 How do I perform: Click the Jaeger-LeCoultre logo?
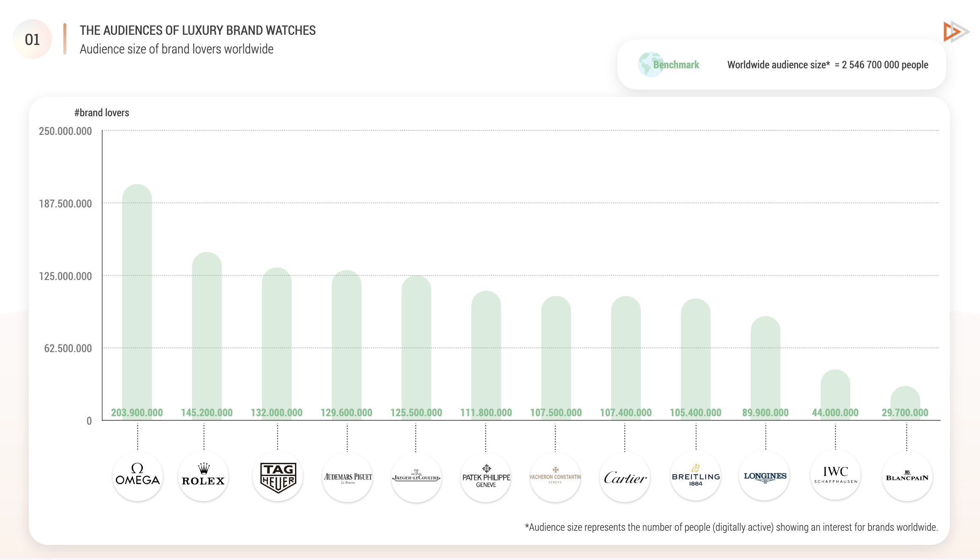tap(416, 477)
